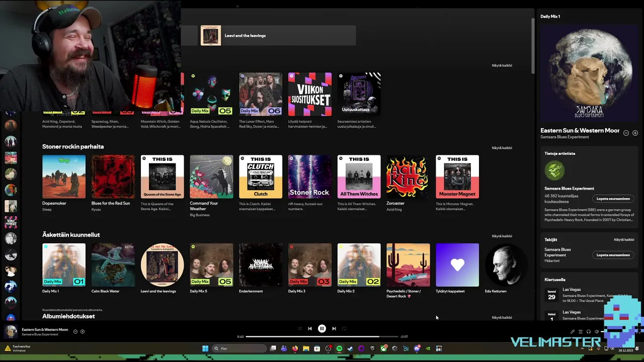Click plus icon beside bottom-bar track title
Image resolution: width=644 pixels, height=362 pixels.
click(83, 331)
